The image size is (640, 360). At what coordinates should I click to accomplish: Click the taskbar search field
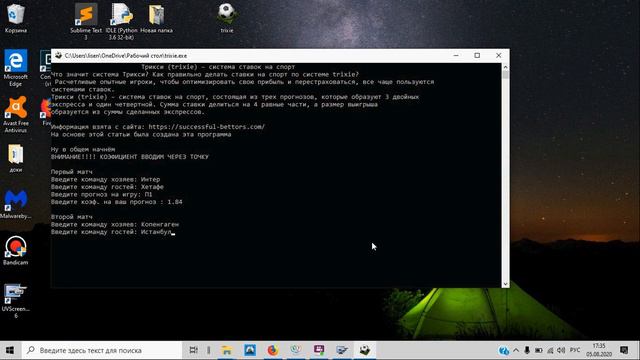pos(101,350)
